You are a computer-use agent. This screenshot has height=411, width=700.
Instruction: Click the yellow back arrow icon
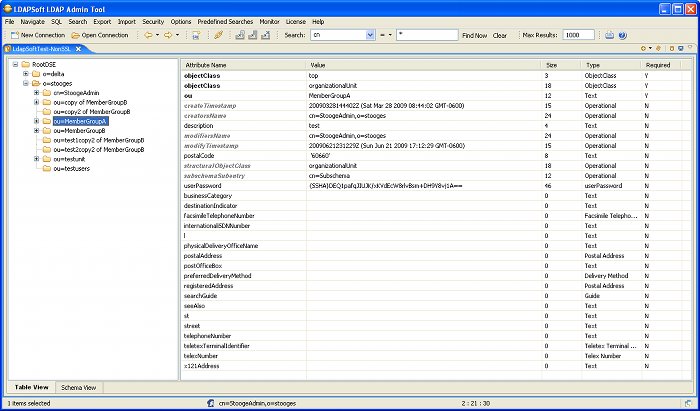tap(148, 35)
